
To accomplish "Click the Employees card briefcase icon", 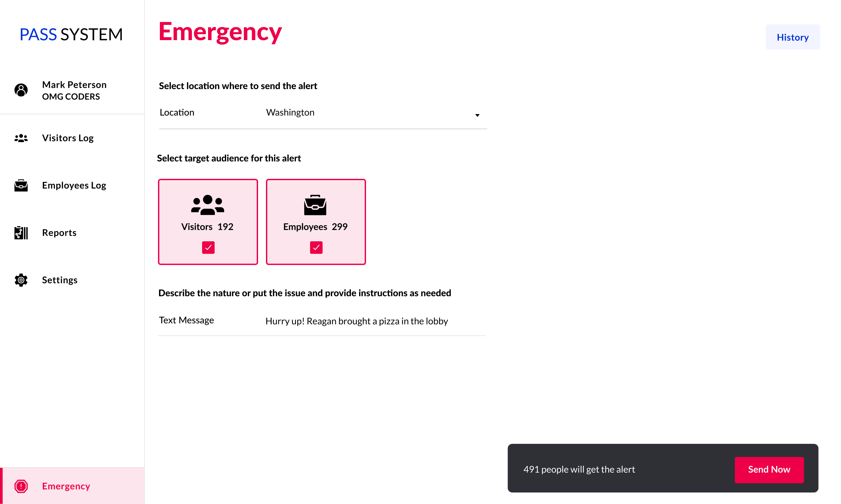I will (315, 205).
